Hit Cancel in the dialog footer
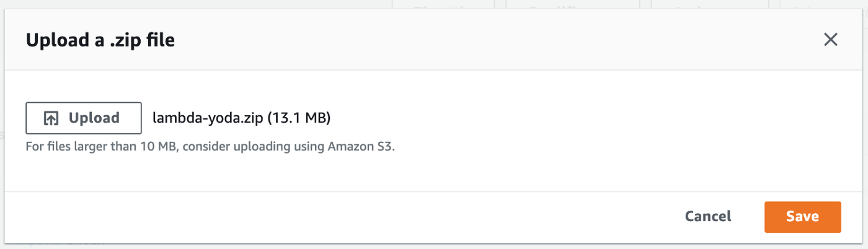 [708, 216]
